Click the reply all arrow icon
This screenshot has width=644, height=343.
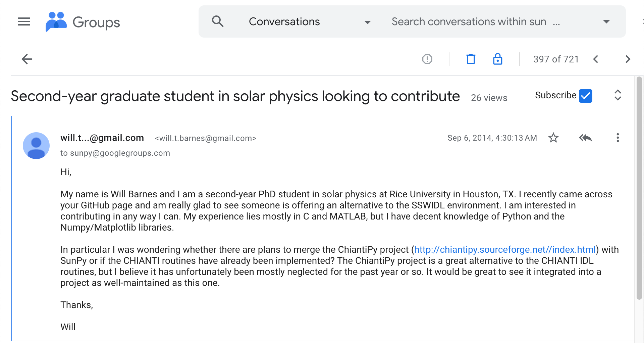pos(586,138)
